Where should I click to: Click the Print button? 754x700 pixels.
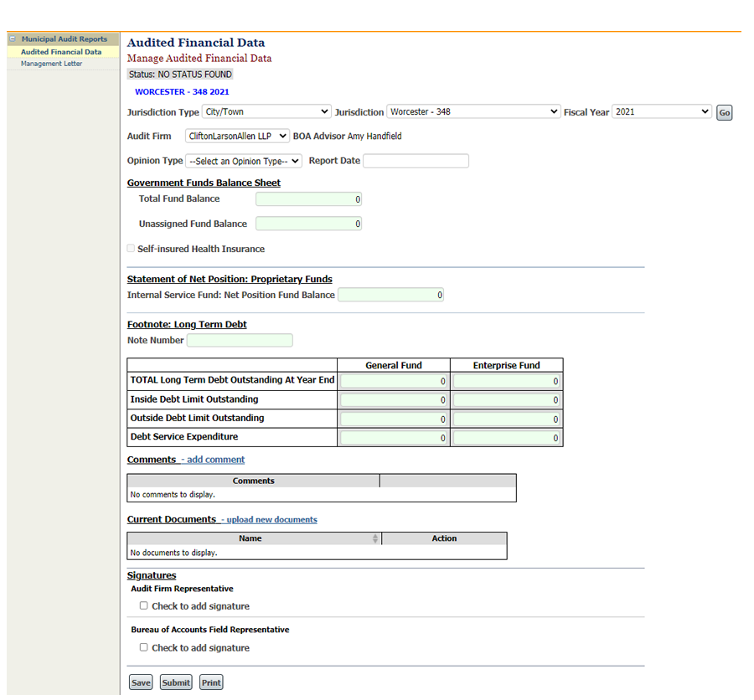pos(211,682)
